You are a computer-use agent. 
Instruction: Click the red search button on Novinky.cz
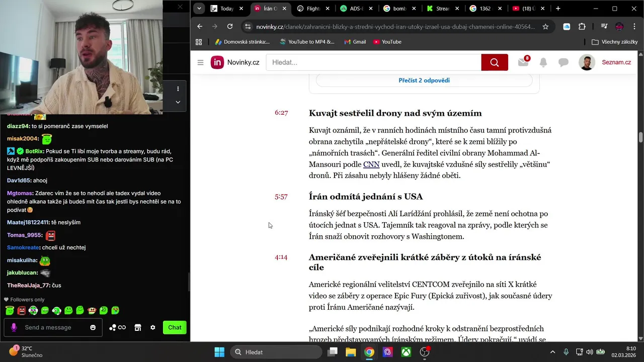tap(495, 62)
